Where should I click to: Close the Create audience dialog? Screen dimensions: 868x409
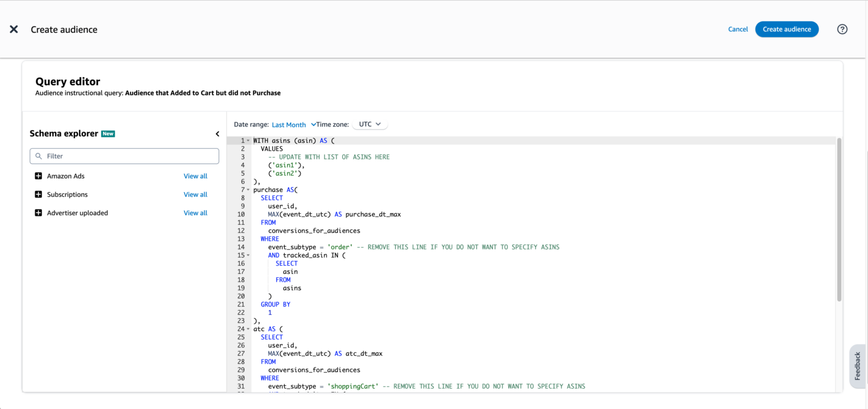(x=14, y=29)
